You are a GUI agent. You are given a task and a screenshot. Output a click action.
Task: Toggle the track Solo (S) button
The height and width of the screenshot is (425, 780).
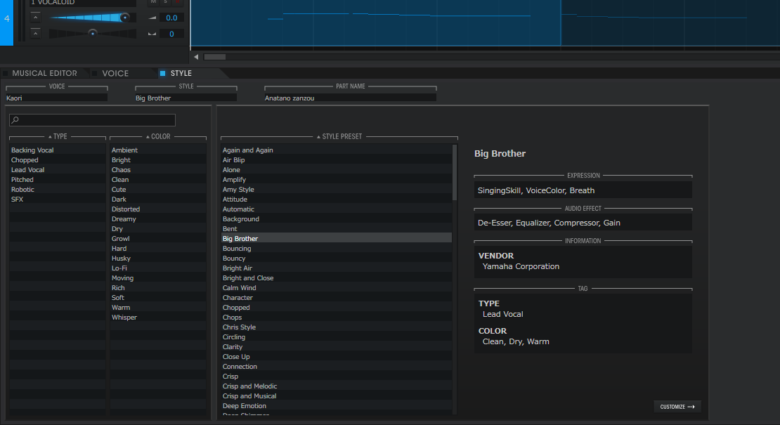click(x=166, y=3)
